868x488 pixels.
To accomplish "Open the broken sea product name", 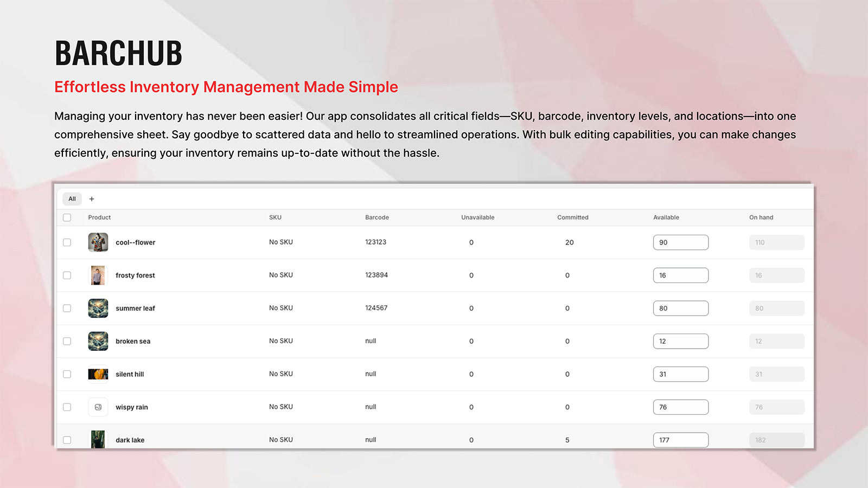I will click(x=133, y=342).
